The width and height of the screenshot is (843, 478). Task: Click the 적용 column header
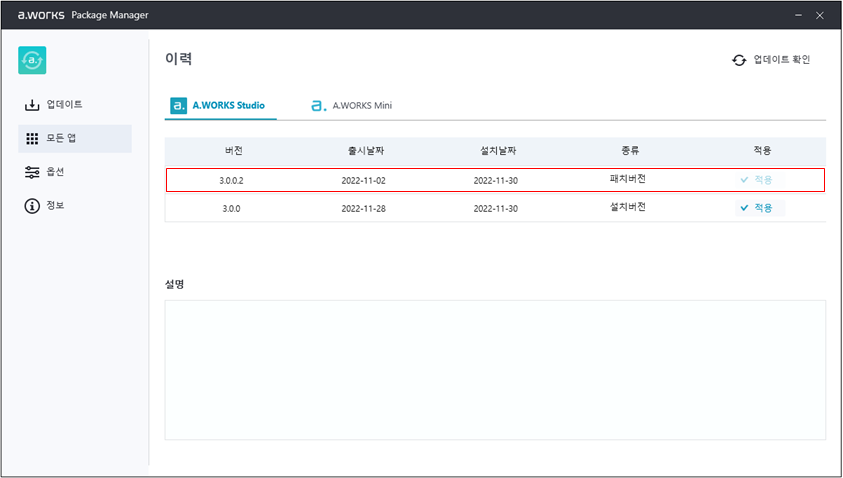762,151
